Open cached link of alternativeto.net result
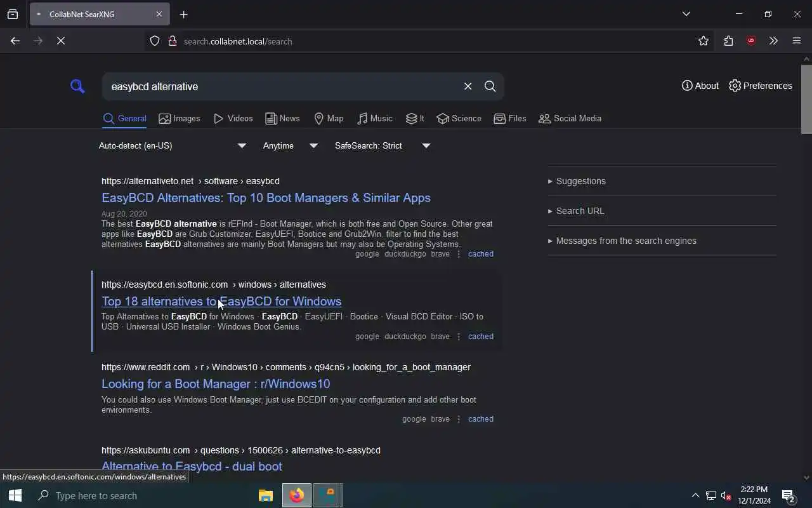 tap(480, 254)
